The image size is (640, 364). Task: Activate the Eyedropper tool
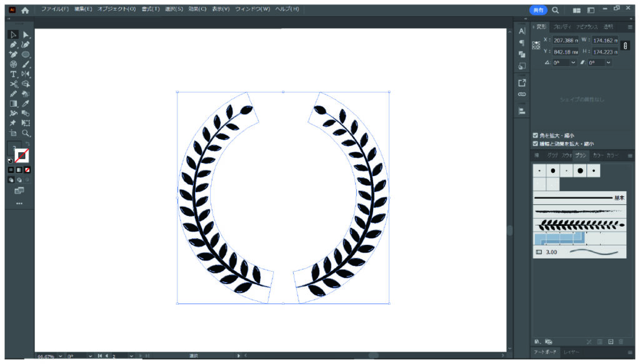click(x=26, y=104)
